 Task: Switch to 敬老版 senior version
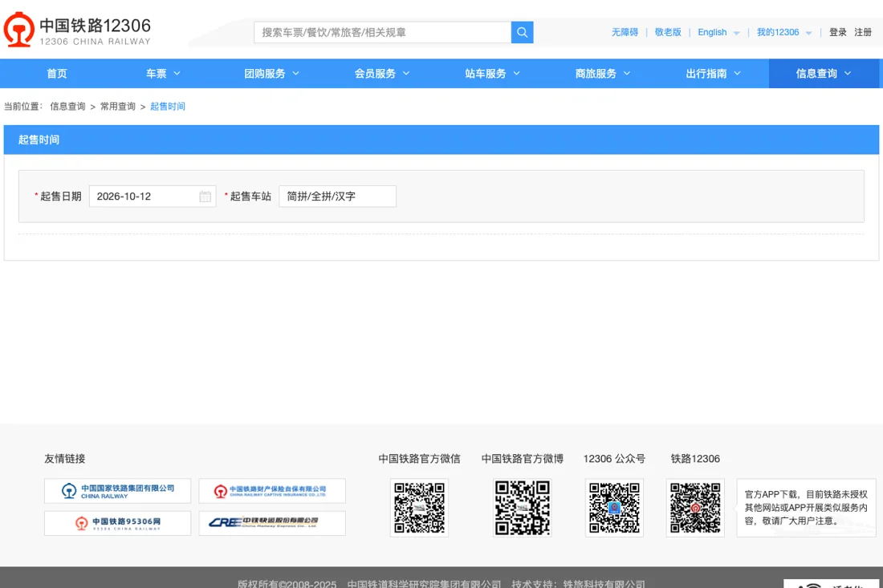[668, 32]
